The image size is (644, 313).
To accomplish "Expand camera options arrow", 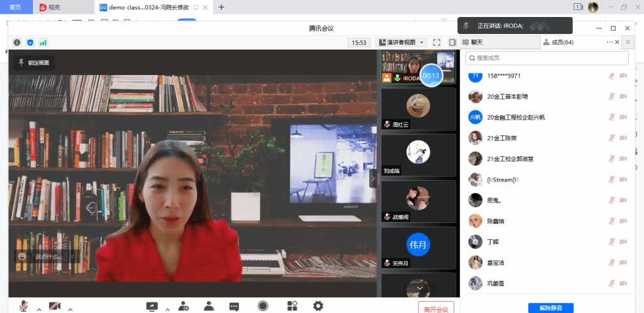I will tap(70, 309).
